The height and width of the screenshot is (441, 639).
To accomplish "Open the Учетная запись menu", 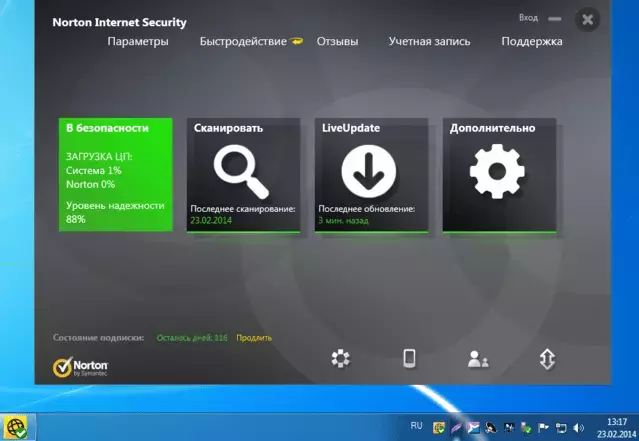I will click(x=429, y=42).
